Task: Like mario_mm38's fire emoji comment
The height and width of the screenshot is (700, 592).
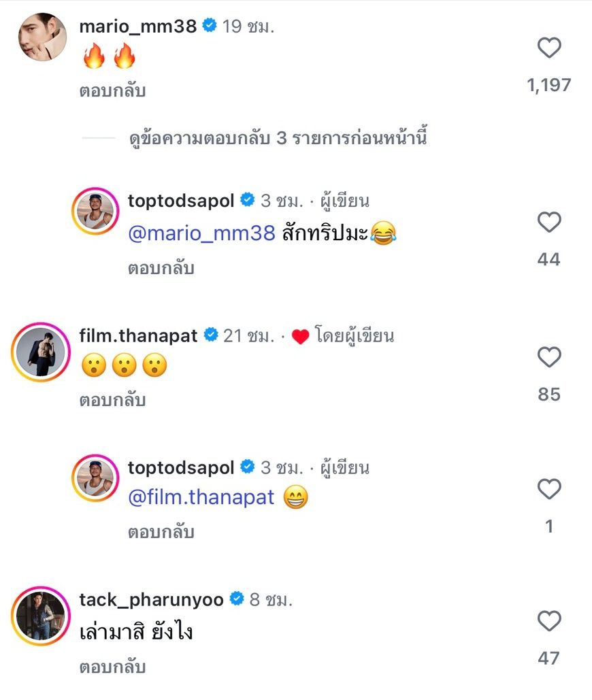Action: coord(549,48)
